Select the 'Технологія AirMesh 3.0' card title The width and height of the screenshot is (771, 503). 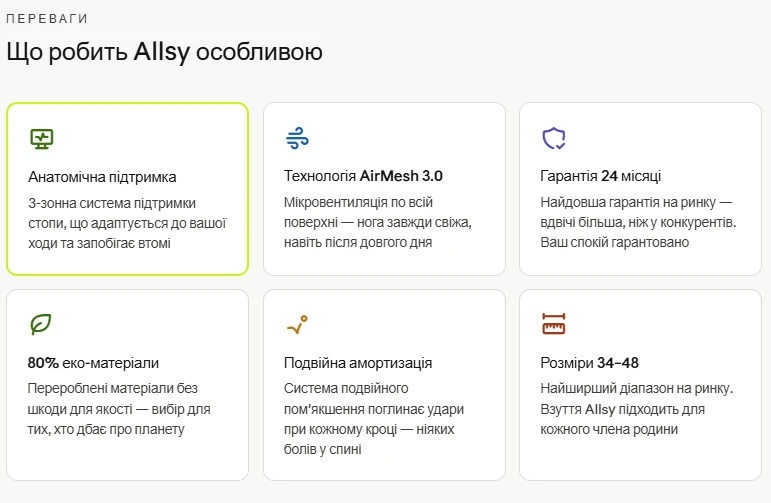(x=363, y=176)
